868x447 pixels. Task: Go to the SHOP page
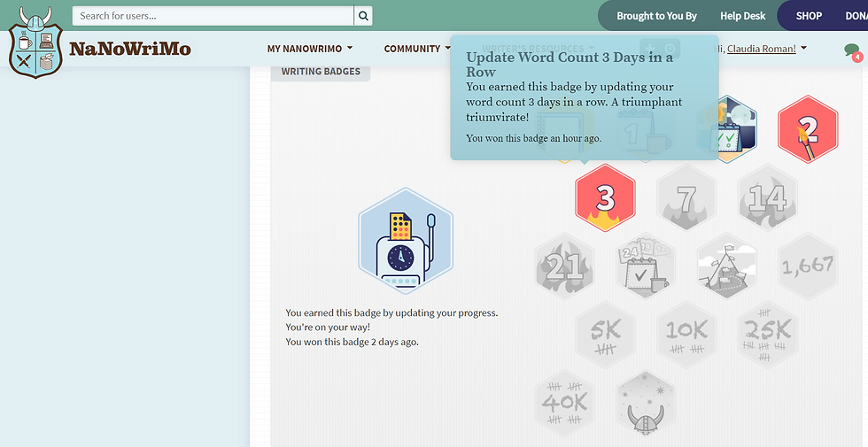click(809, 16)
